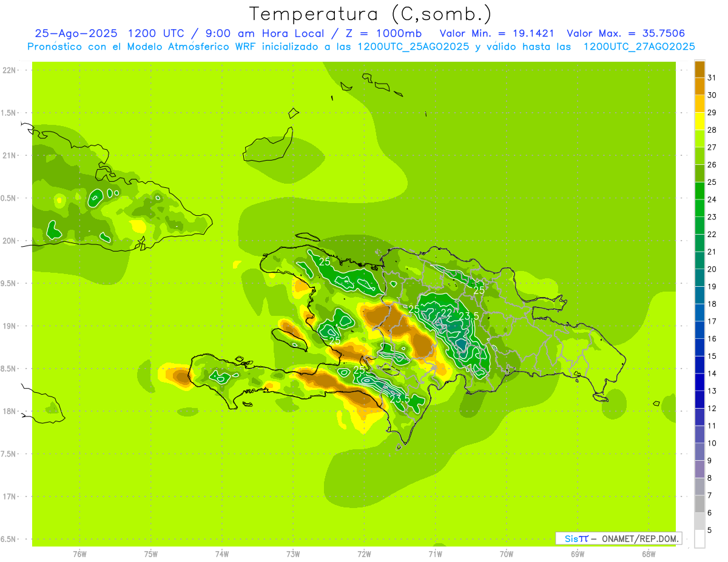Click the "70W" longitude axis label
The image size is (728, 562).
click(x=507, y=554)
